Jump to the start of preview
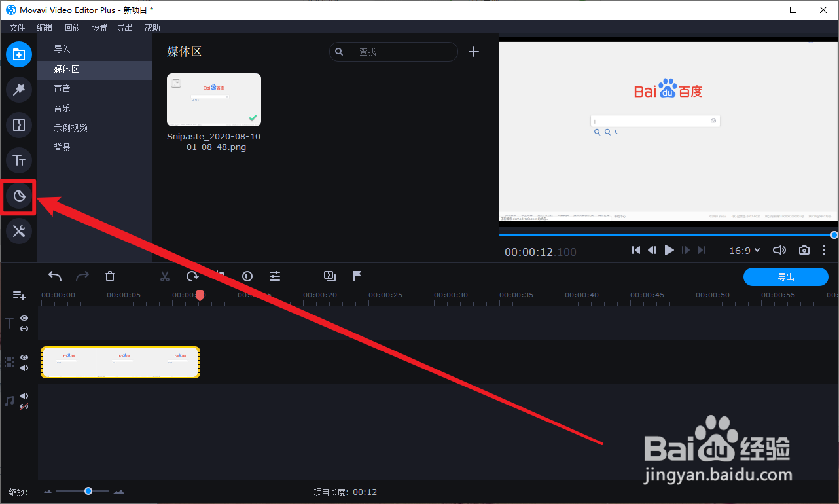Screen dimensions: 839x504 (635, 250)
